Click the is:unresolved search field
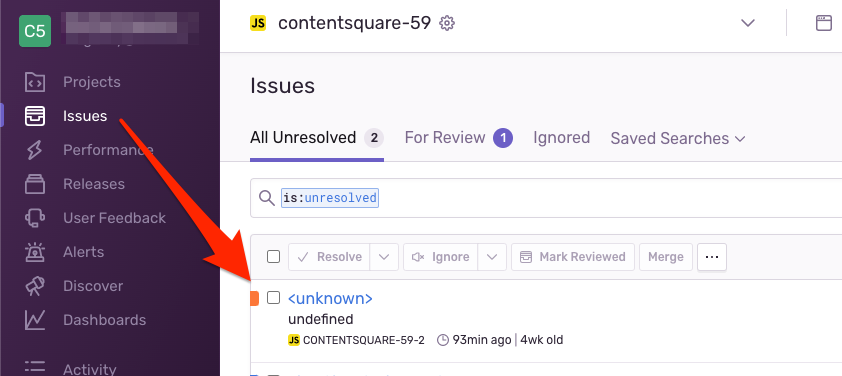 point(546,198)
